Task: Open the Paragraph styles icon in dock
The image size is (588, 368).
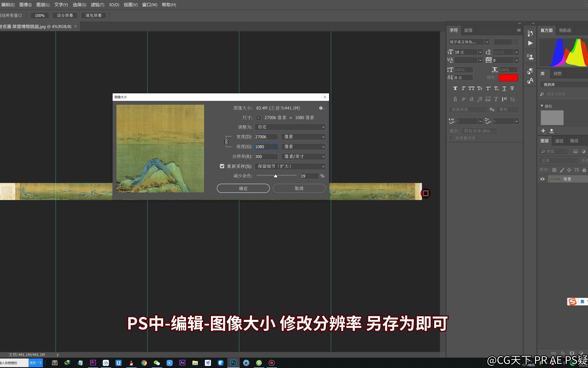Action: click(x=530, y=71)
